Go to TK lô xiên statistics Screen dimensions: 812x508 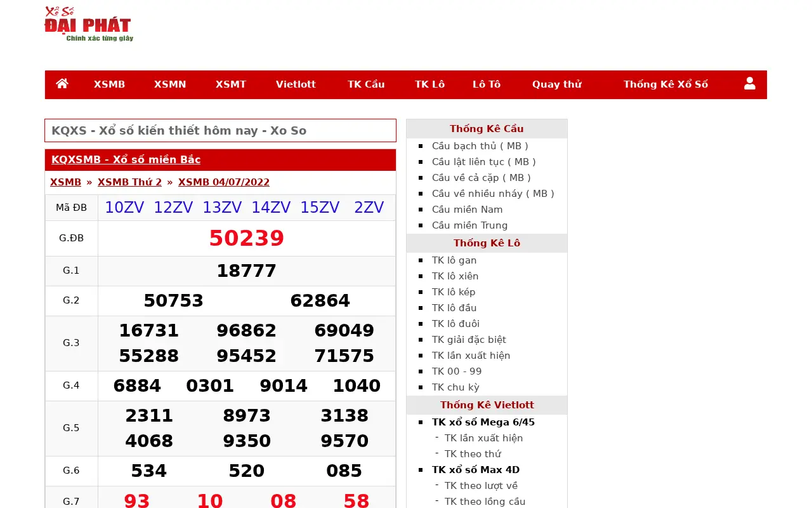[x=455, y=276]
